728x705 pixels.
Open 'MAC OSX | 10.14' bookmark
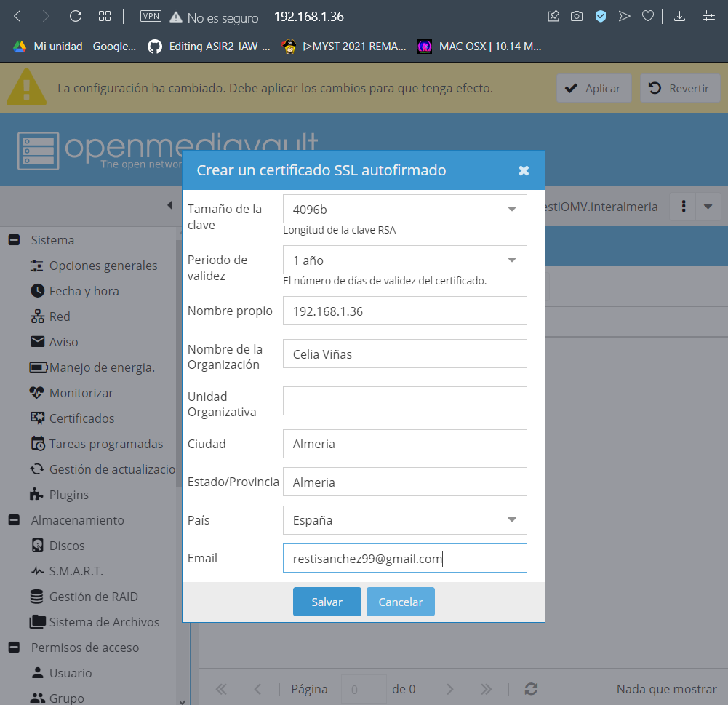click(479, 47)
